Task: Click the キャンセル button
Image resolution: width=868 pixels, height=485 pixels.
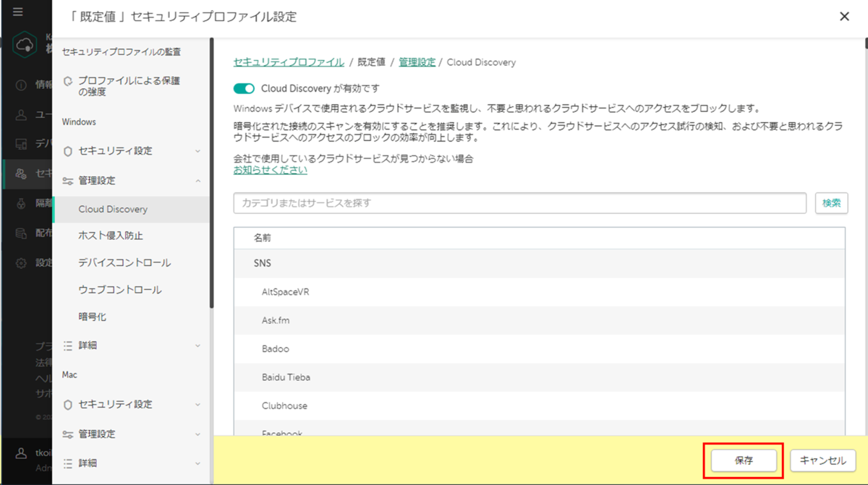Action: 822,460
